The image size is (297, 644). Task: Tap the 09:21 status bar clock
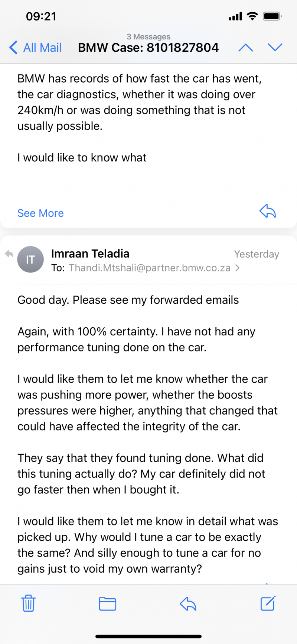point(41,16)
